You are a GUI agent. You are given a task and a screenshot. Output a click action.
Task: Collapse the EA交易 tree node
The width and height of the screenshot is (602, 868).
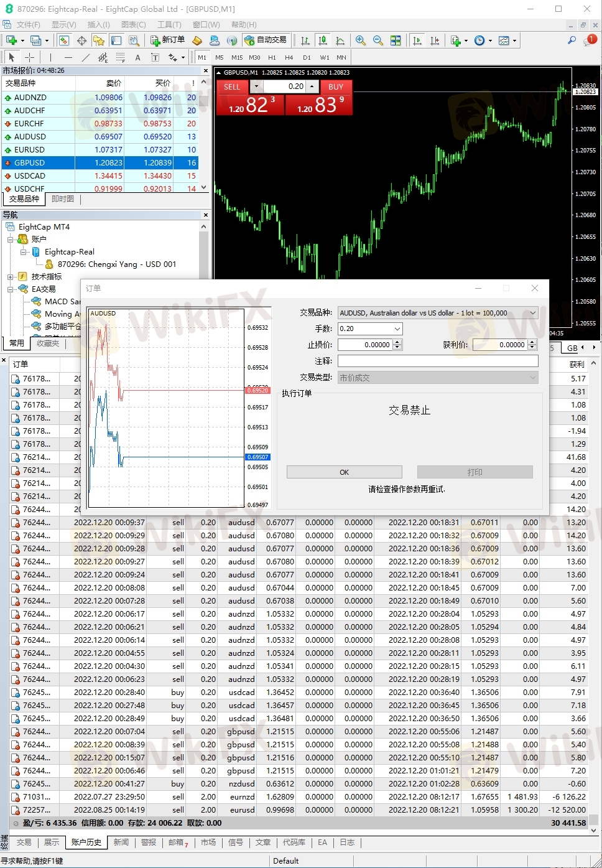pyautogui.click(x=11, y=289)
